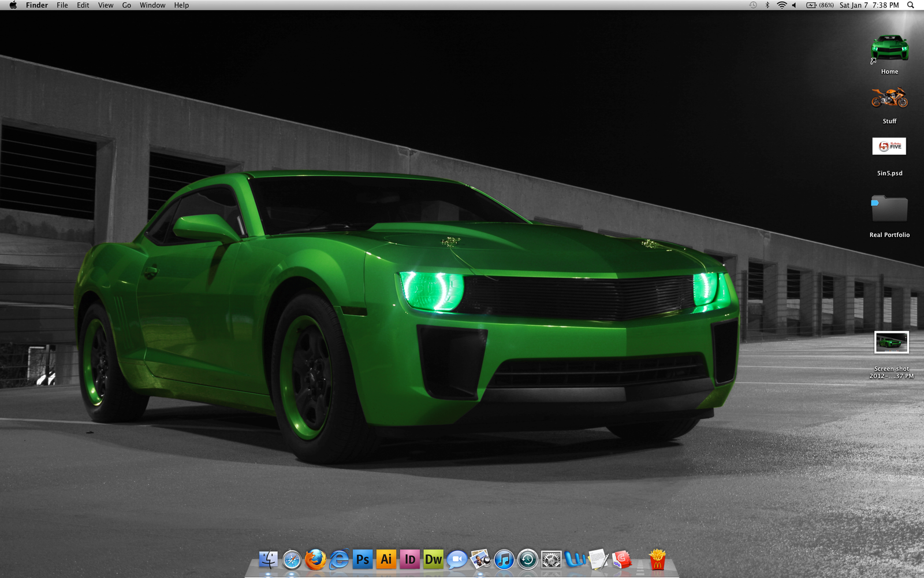Open the Apple menu
This screenshot has height=578, width=924.
click(13, 5)
